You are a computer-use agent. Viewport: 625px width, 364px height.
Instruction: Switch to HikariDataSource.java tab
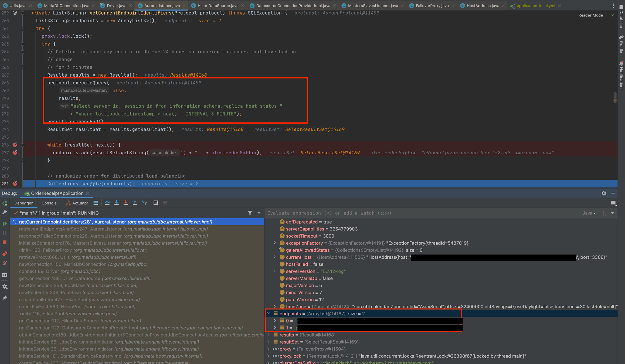[218, 6]
